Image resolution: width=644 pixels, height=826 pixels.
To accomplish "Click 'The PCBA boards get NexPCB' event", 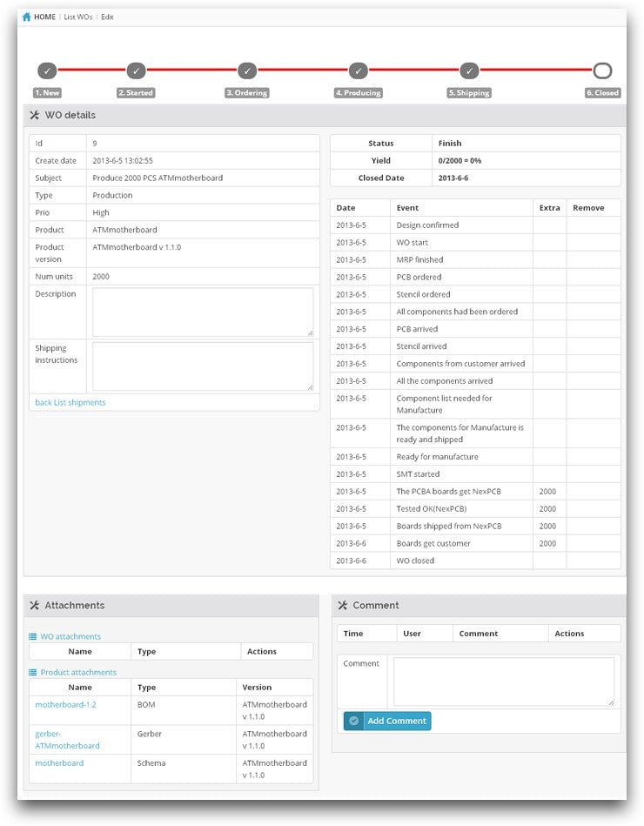I will point(449,492).
